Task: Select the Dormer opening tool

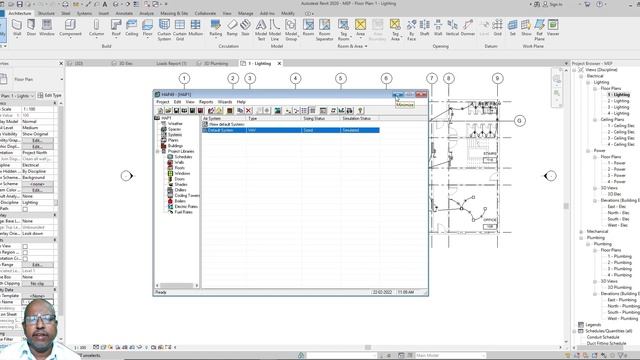Action: [468, 28]
